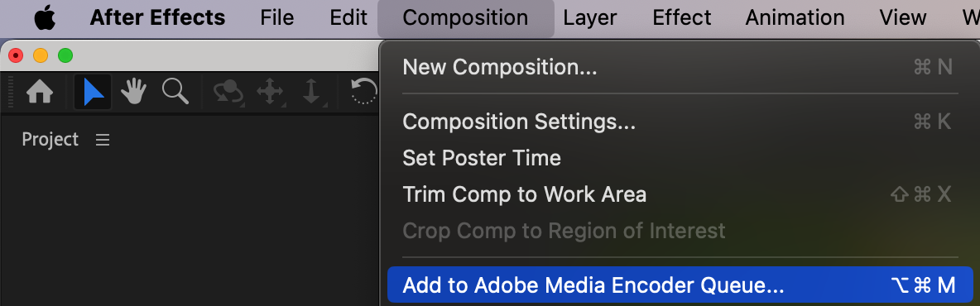Open the File menu
The image size is (980, 306).
277,17
